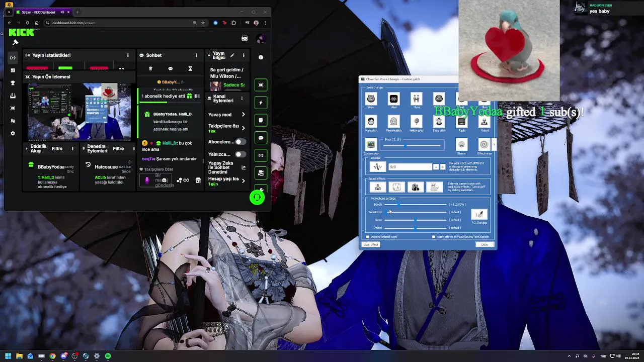Open the Kick sidebar trophy icon

(13, 83)
